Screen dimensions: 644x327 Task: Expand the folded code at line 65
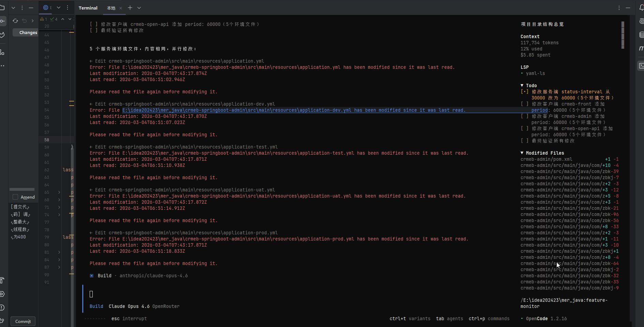click(59, 192)
